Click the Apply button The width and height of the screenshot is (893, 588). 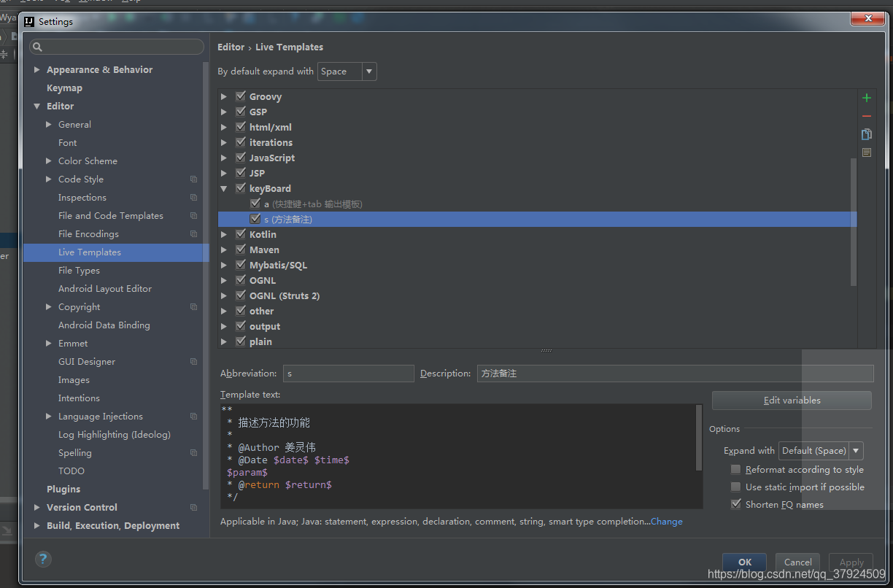(851, 562)
